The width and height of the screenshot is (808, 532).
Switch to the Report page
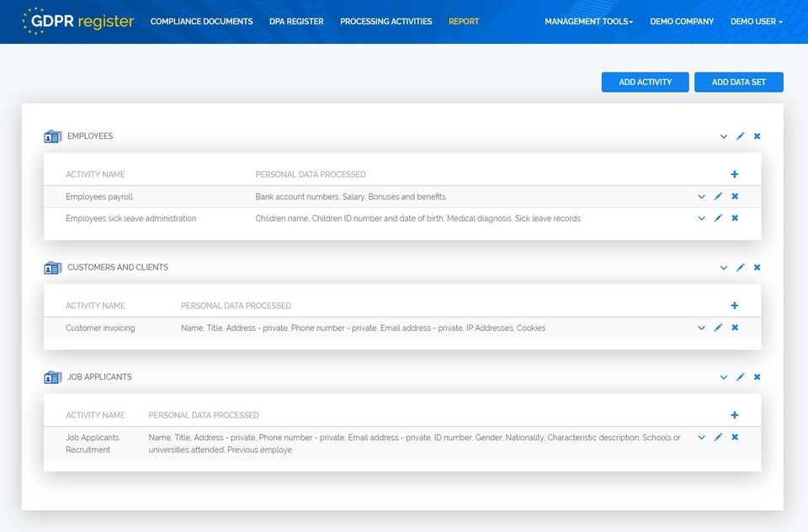click(x=464, y=22)
